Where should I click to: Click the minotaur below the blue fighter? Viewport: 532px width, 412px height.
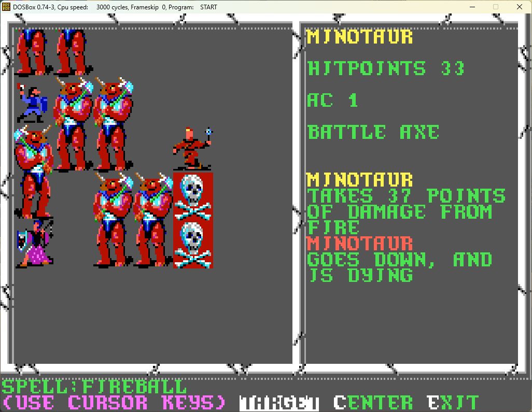[34, 172]
